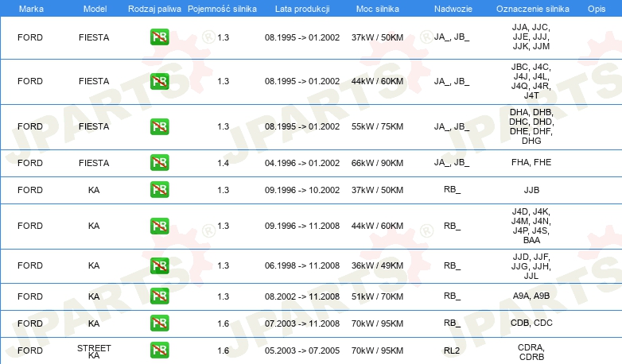Select 1.6 capacity in the CDB, CDC row
The image size is (622, 364).
(x=223, y=323)
